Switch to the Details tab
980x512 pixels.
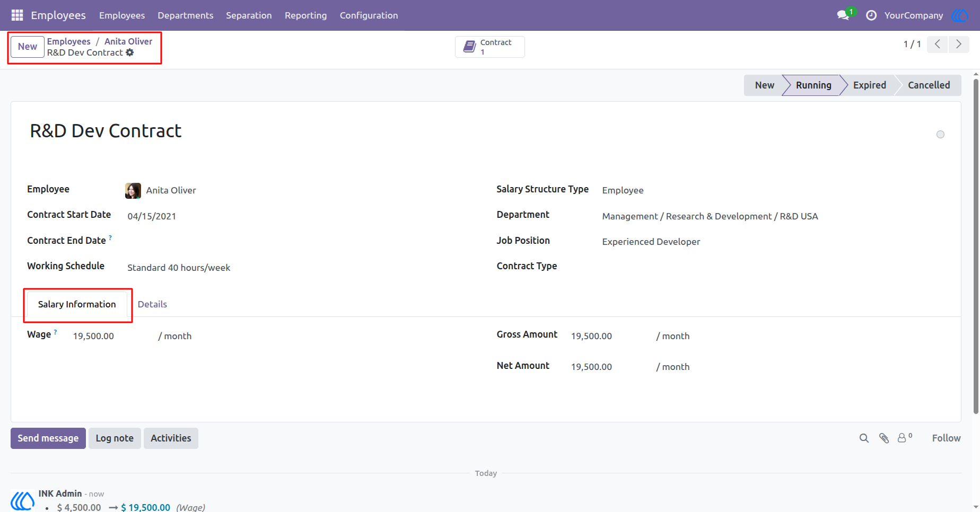(152, 304)
